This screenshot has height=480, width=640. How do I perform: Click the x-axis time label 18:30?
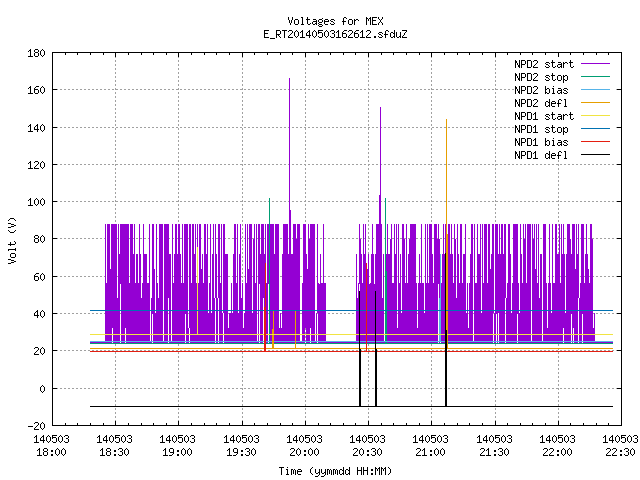coord(115,452)
